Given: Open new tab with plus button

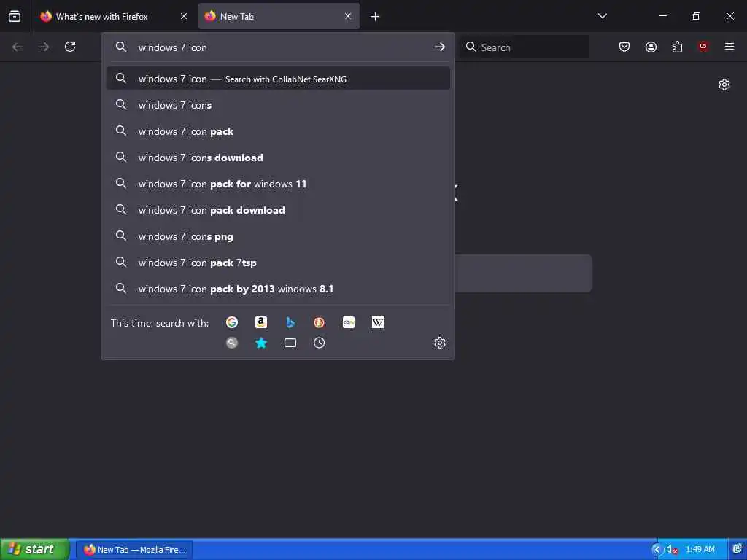Looking at the screenshot, I should point(375,17).
